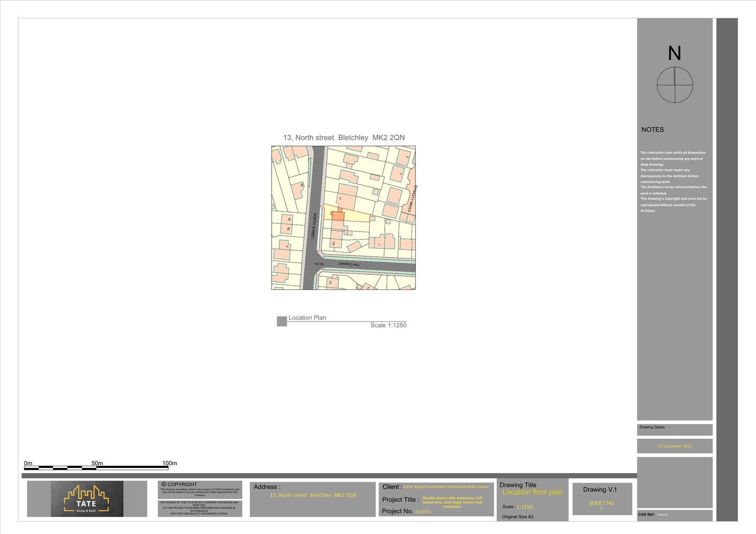Expand the Original Size A3 field

[x=518, y=517]
